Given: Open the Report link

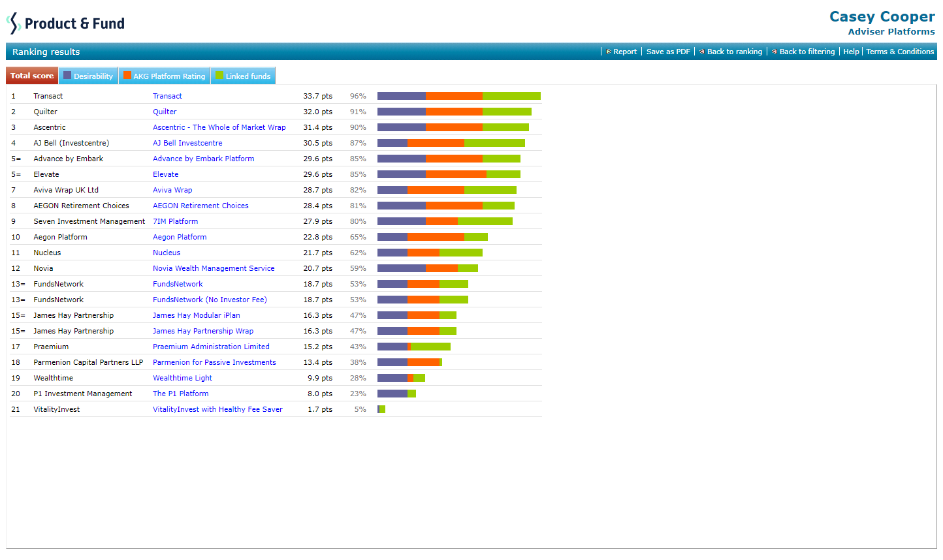Looking at the screenshot, I should point(625,52).
